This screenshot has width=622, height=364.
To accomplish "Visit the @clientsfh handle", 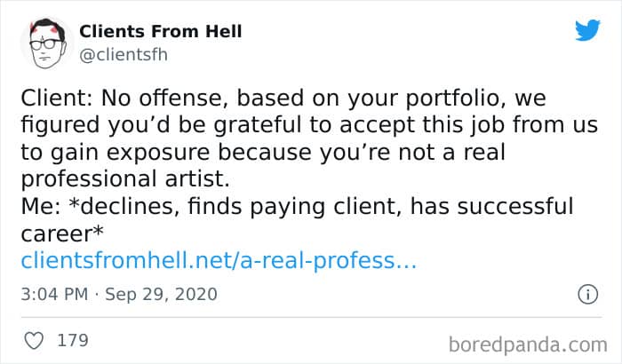I will coord(124,54).
